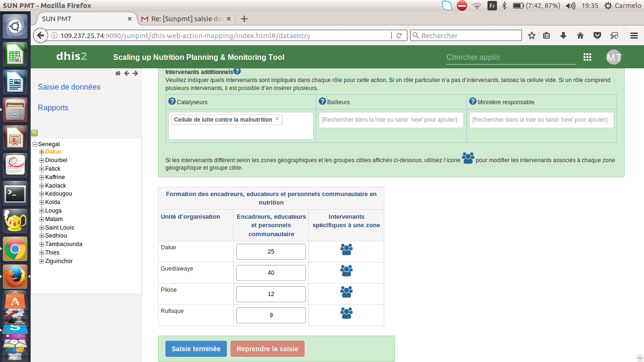This screenshot has height=362, width=644.
Task: Remove the Cellule de lutte contre la malnutrition tag
Action: pyautogui.click(x=277, y=119)
